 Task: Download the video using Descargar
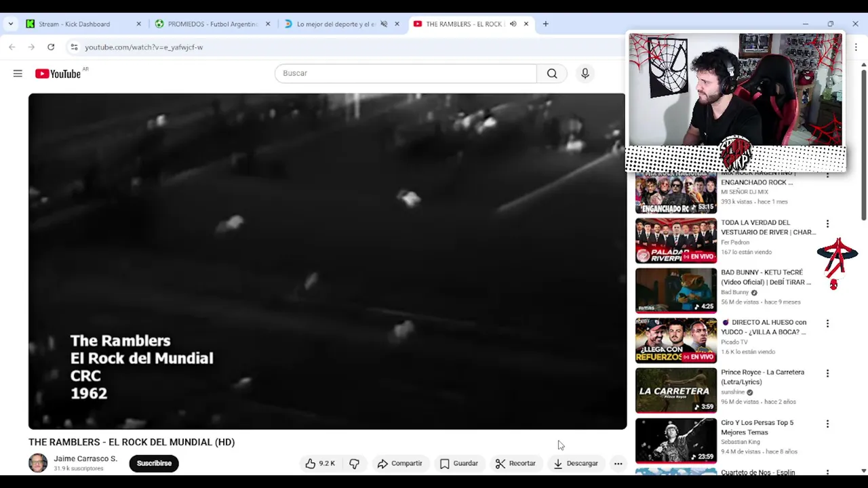(x=576, y=464)
